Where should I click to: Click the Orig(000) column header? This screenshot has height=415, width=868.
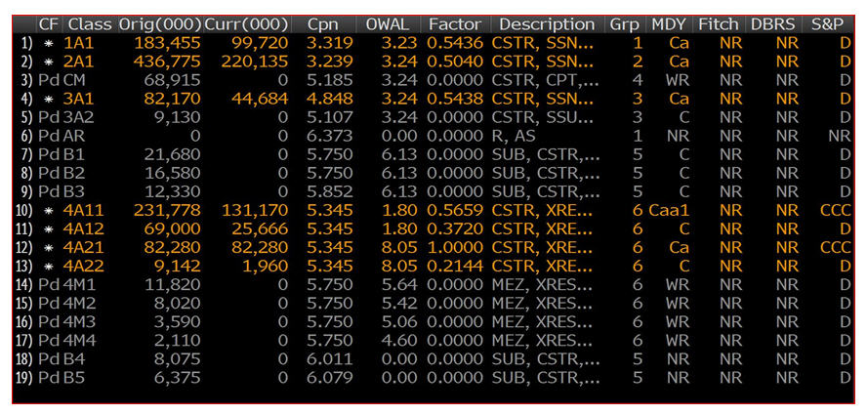(159, 23)
